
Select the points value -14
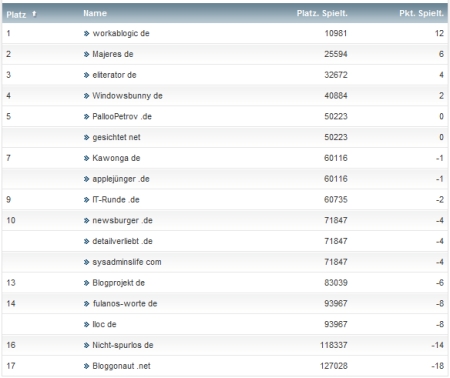tap(437, 345)
